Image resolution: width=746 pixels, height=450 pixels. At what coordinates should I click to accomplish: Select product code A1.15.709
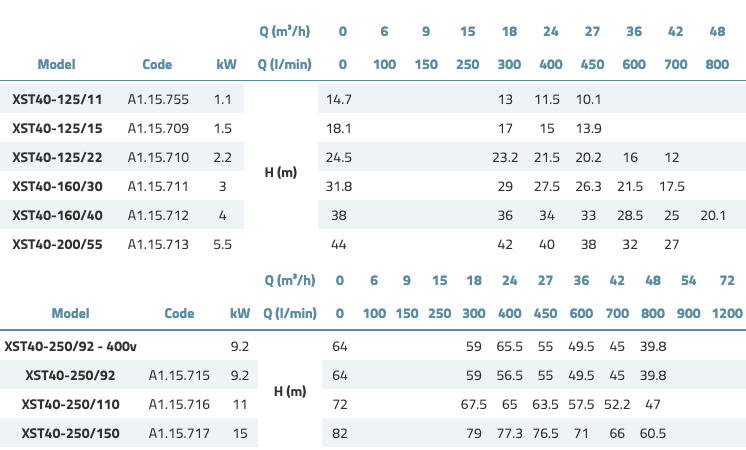157,129
